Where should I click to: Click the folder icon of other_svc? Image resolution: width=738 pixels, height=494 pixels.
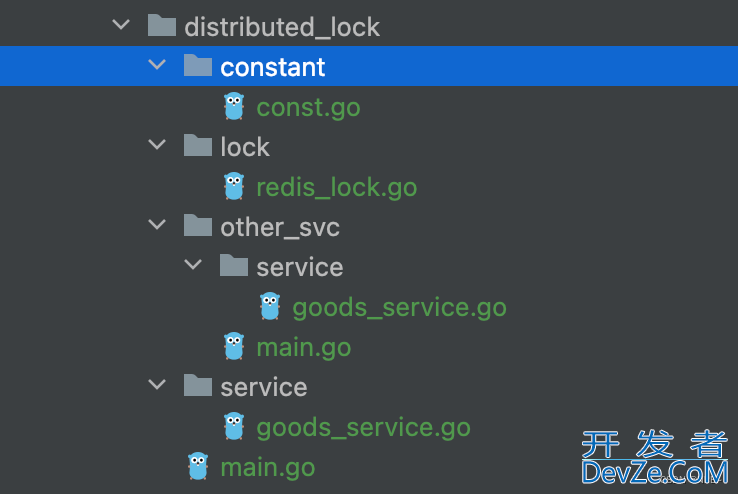click(198, 225)
